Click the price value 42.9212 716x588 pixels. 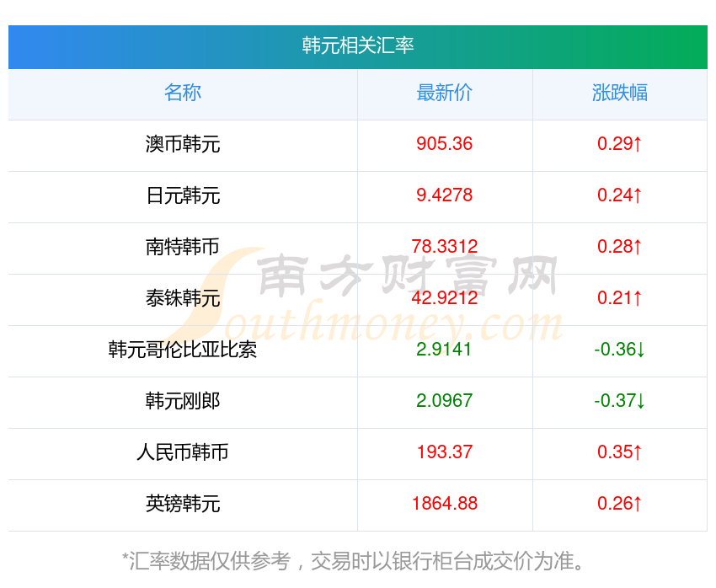444,298
